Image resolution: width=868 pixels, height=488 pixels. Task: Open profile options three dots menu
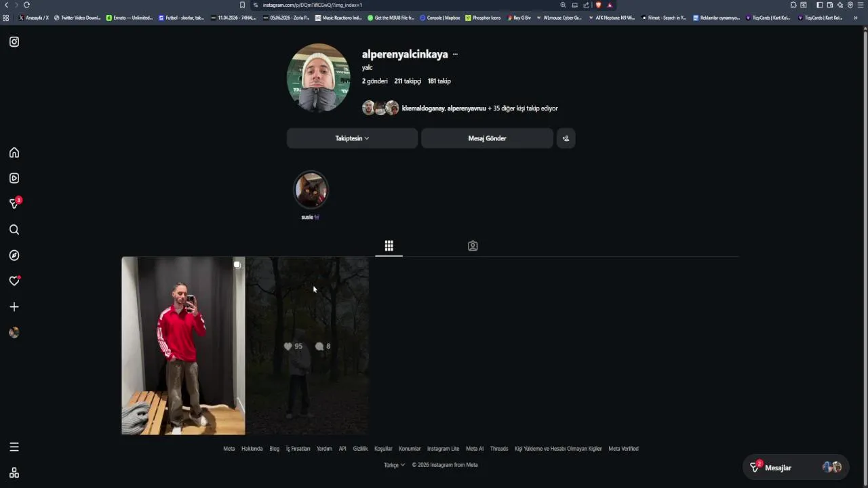[455, 54]
